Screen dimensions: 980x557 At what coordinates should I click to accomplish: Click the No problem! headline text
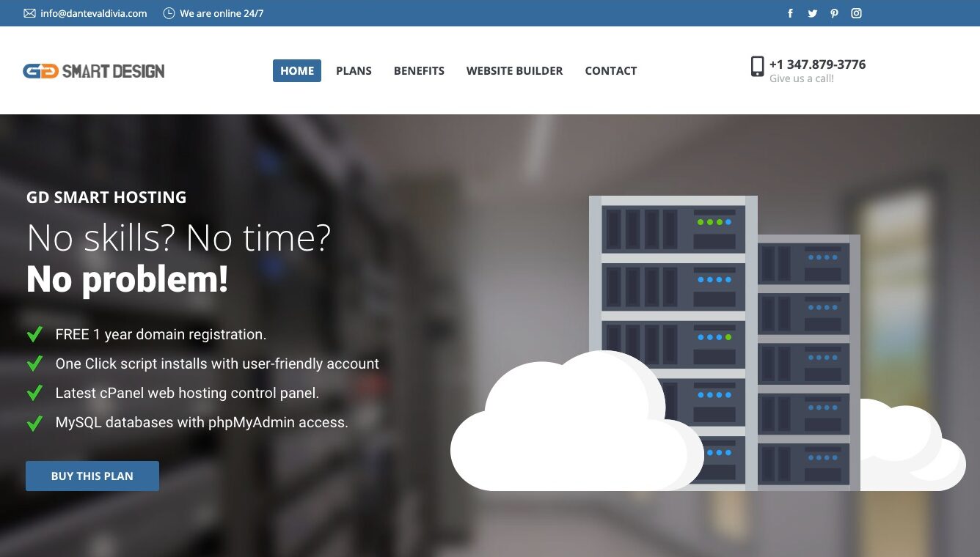127,279
